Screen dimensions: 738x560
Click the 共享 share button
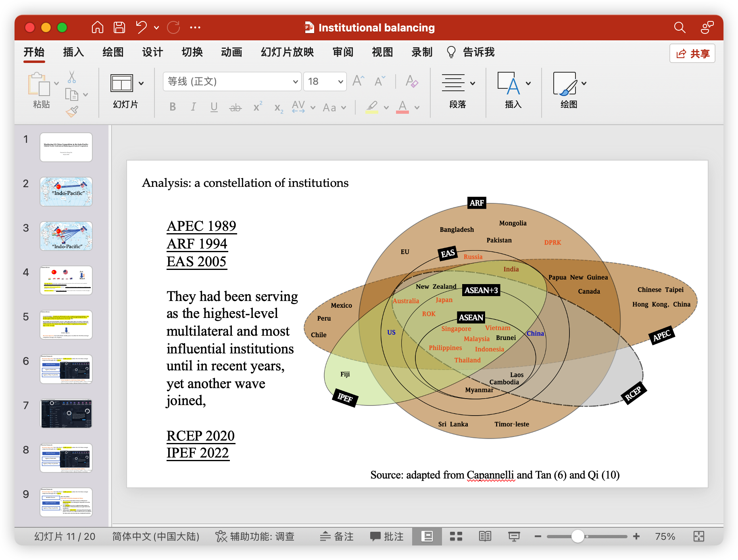(x=692, y=53)
